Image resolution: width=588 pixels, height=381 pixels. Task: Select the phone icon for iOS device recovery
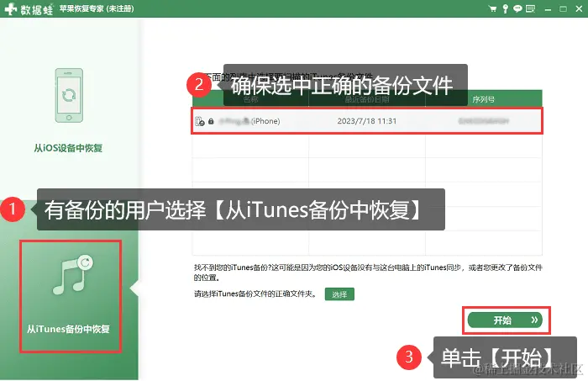pyautogui.click(x=69, y=95)
